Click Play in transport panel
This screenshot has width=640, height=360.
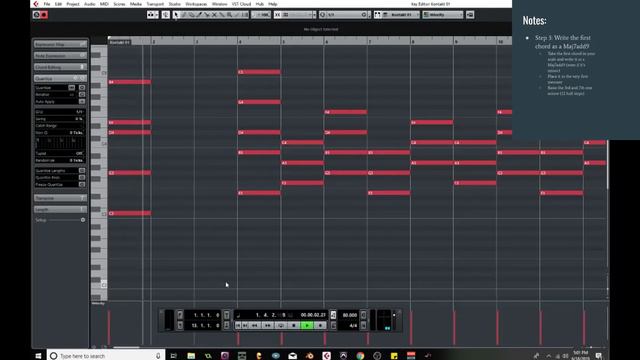point(307,325)
